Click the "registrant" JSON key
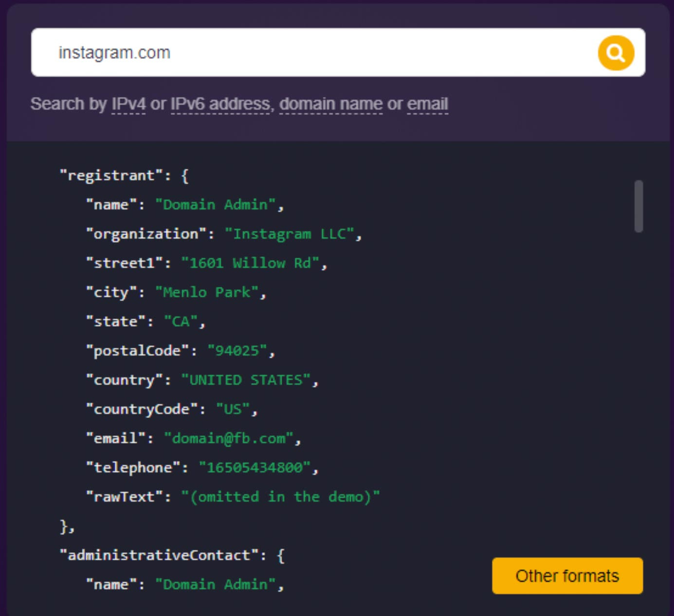The image size is (674, 616). pyautogui.click(x=111, y=175)
